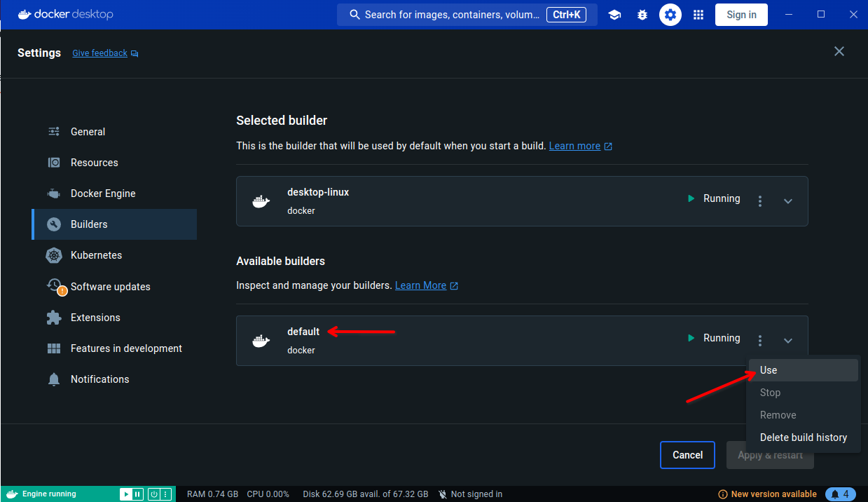This screenshot has width=868, height=502.
Task: Choose Use from the builder context menu
Action: 804,370
